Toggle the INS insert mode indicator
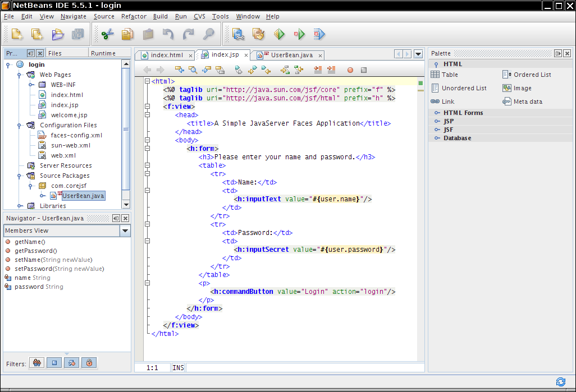This screenshot has width=576, height=392. pos(178,367)
